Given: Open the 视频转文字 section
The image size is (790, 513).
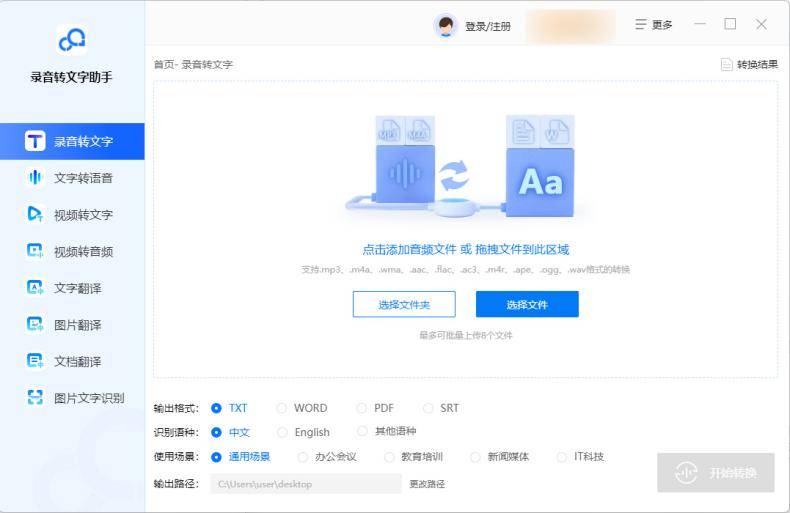Looking at the screenshot, I should click(x=72, y=214).
